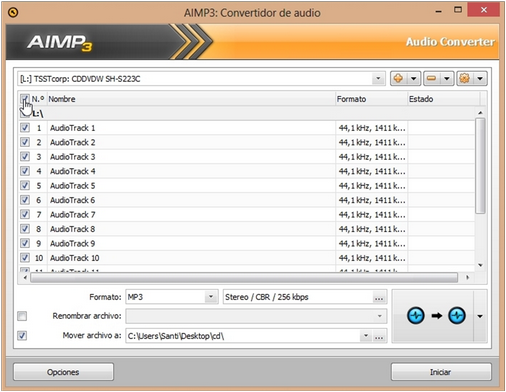Viewport: 506px width, 392px height.
Task: Select the AudioTrack 9 row name
Action: (73, 243)
